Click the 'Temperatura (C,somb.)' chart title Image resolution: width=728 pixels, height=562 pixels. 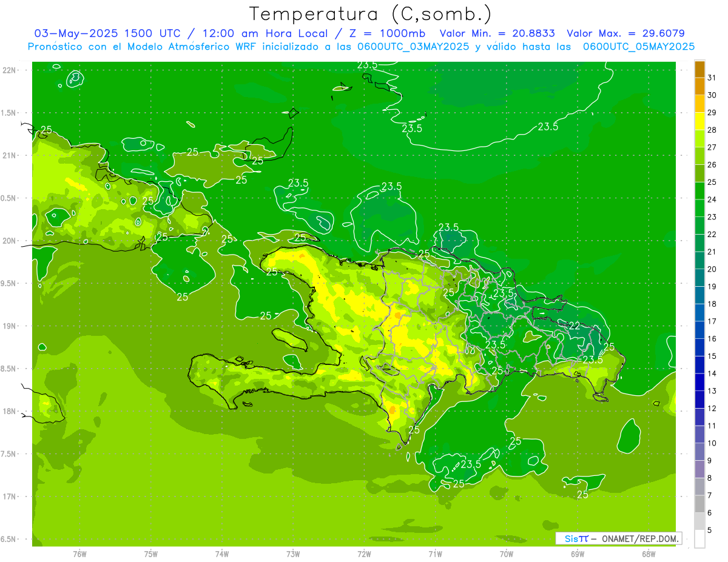click(x=371, y=14)
